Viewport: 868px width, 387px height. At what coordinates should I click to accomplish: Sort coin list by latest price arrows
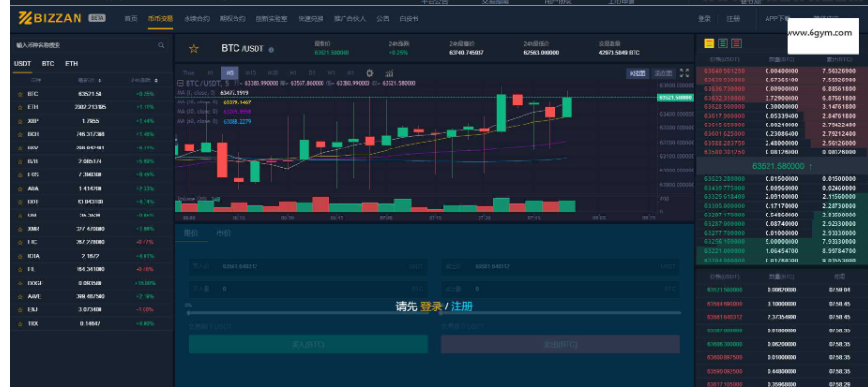pos(100,80)
